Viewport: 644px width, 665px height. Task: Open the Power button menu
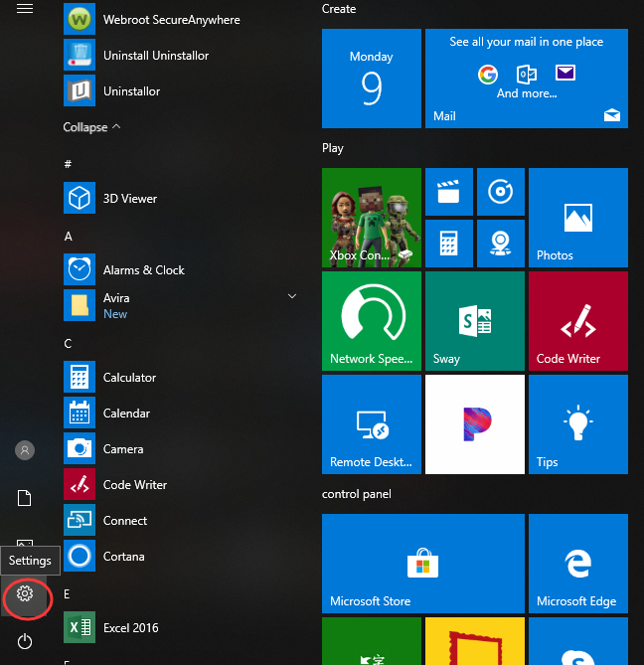(25, 641)
